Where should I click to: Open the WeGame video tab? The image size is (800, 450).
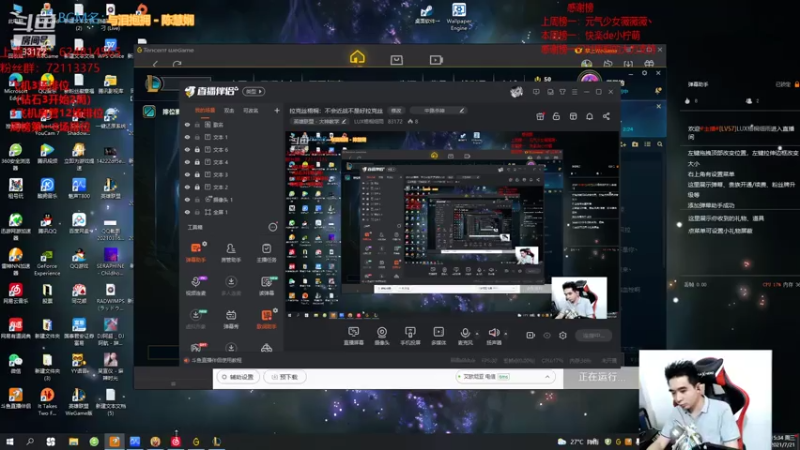(436, 60)
